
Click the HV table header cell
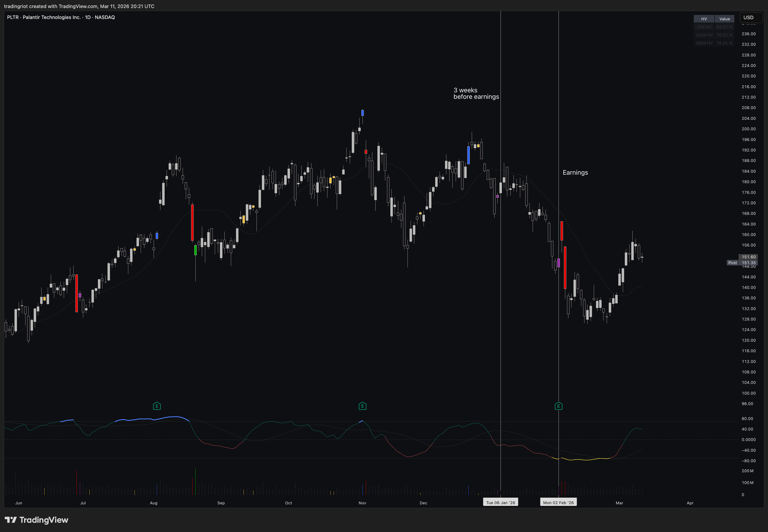point(704,19)
